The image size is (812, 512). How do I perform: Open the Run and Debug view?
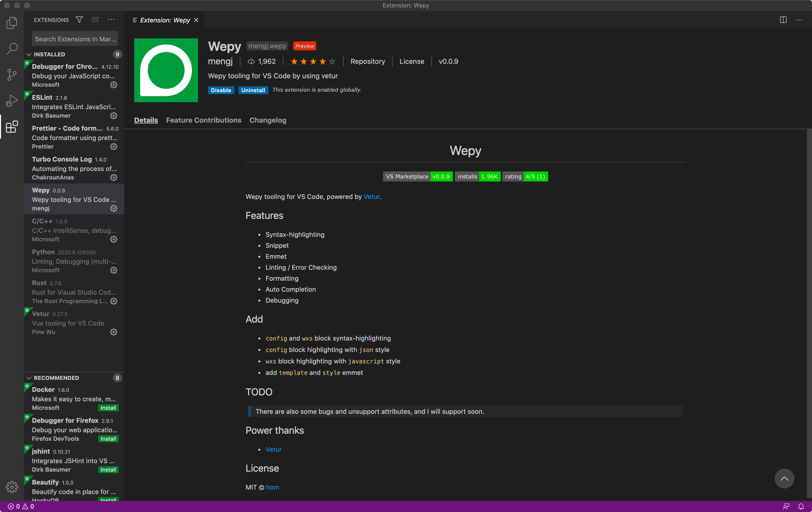(12, 100)
